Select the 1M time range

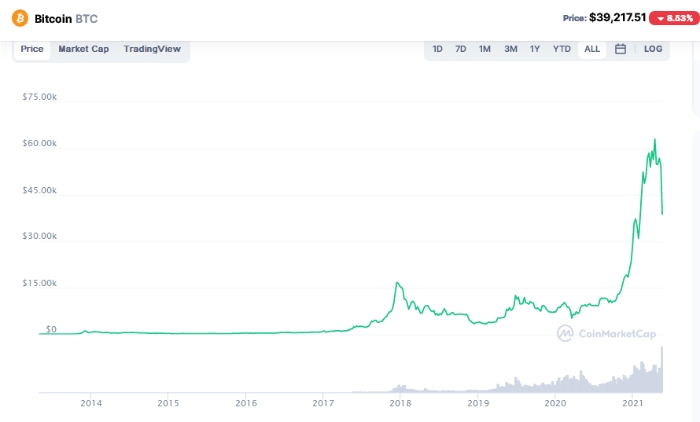coord(485,49)
